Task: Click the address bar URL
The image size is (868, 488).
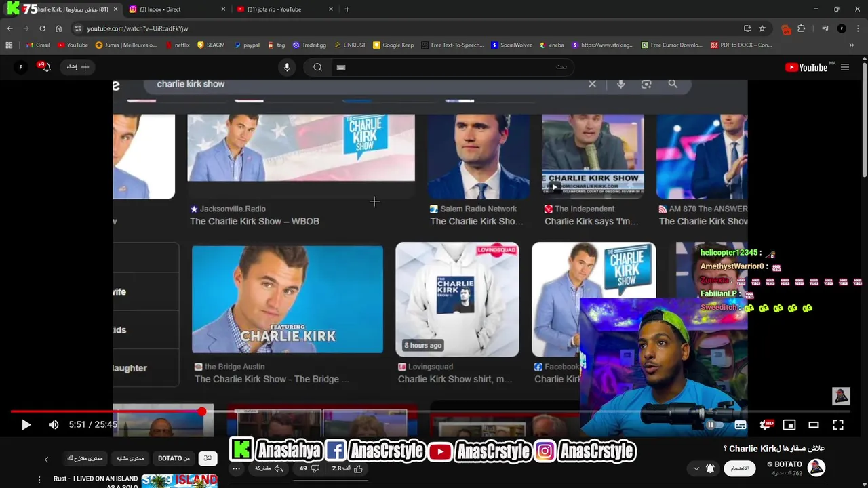Action: click(138, 28)
